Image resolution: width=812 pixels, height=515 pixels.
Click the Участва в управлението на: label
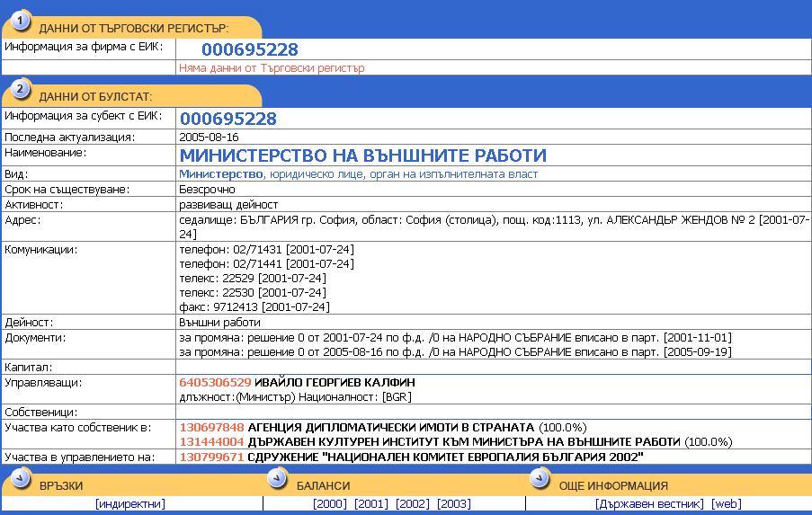click(79, 457)
